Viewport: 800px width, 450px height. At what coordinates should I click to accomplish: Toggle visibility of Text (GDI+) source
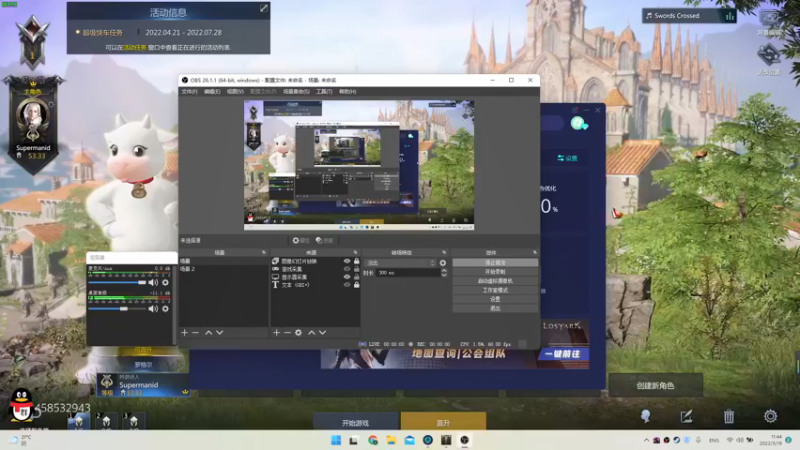(347, 285)
